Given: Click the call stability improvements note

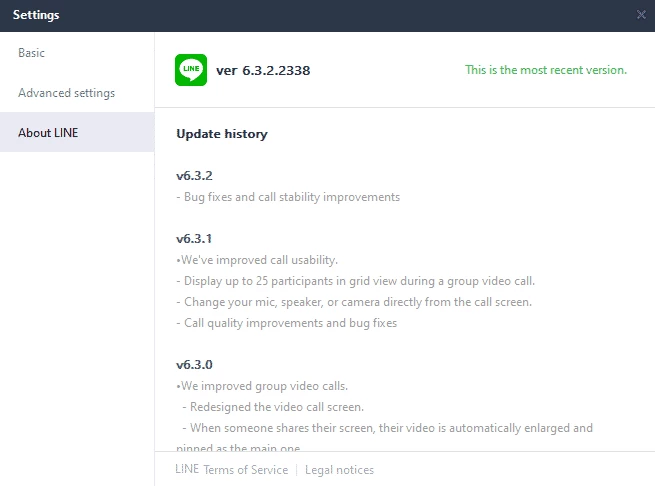Looking at the screenshot, I should 291,197.
